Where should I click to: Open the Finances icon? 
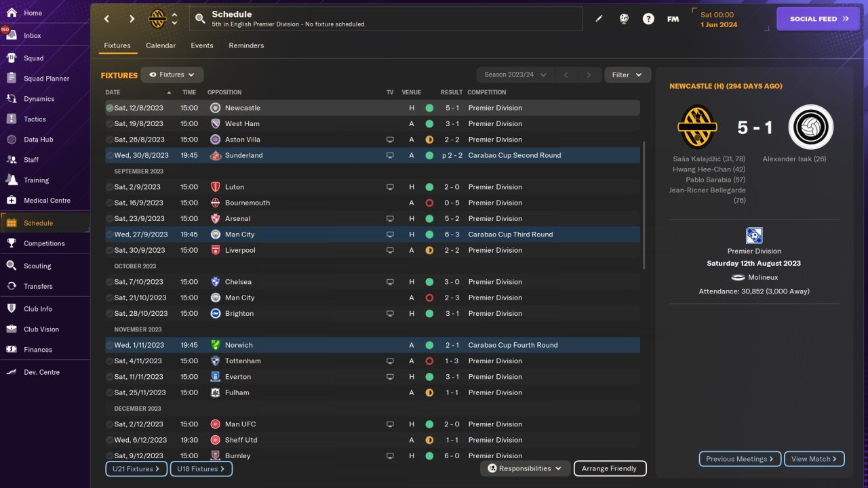coord(12,350)
